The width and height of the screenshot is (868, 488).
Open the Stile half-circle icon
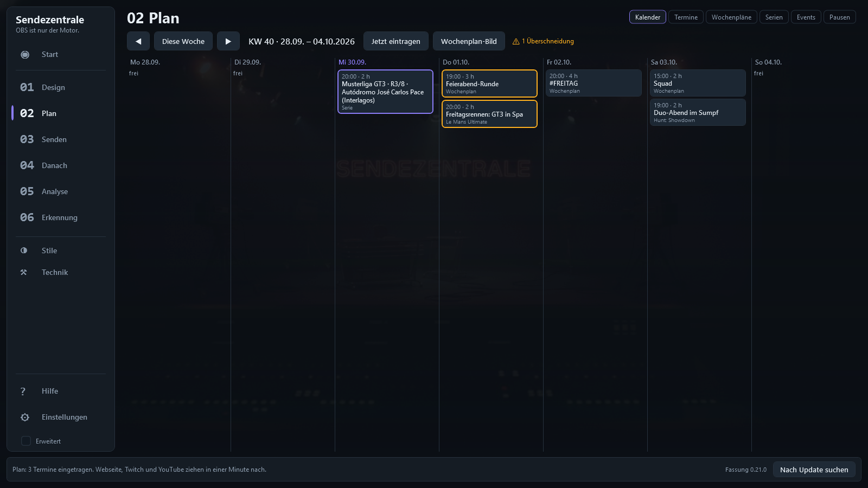(x=24, y=251)
